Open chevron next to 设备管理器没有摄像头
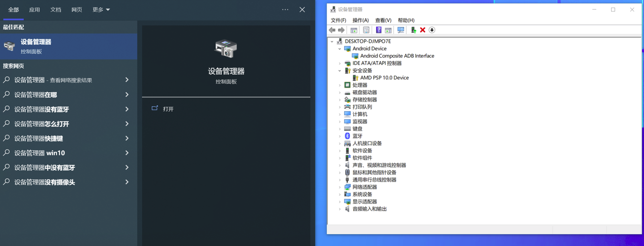Image resolution: width=644 pixels, height=246 pixels. tap(127, 182)
